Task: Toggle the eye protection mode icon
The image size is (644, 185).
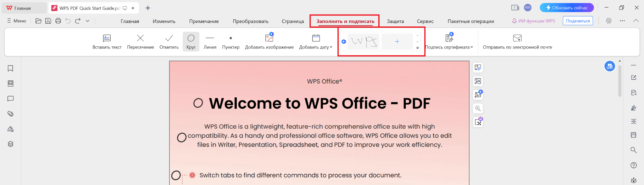Action: pos(634,180)
